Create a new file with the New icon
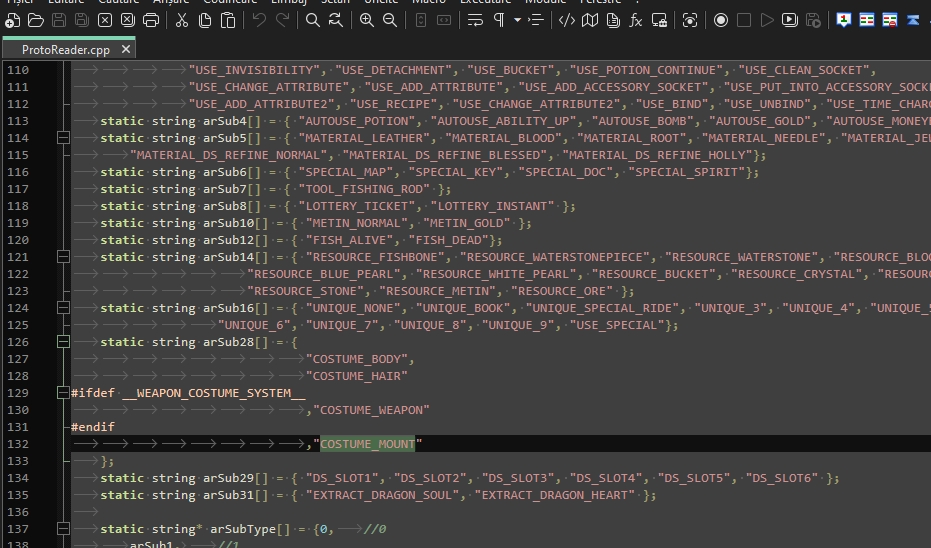 point(12,21)
